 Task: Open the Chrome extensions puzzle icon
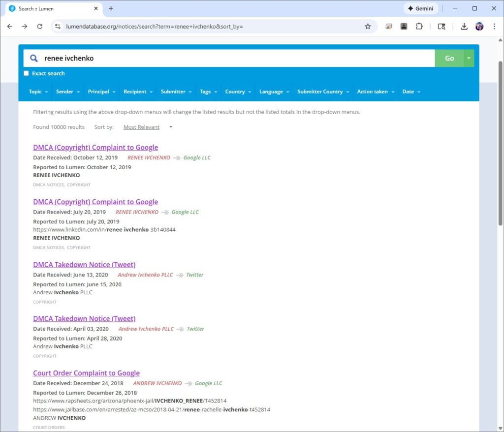419,27
